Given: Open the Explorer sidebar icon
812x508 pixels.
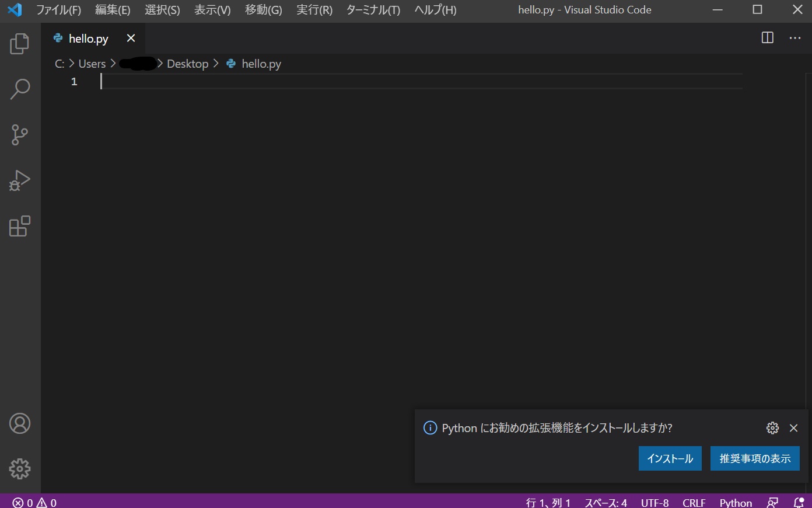Looking at the screenshot, I should (x=19, y=43).
